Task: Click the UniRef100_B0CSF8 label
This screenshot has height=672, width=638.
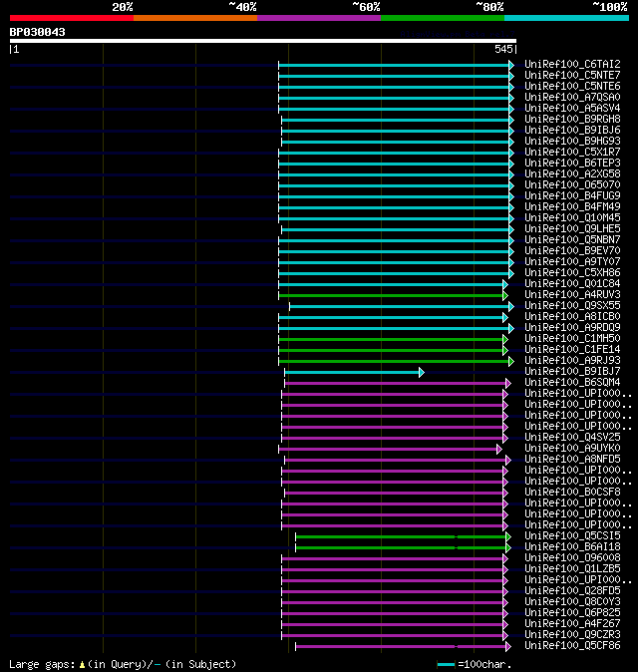Action: tap(572, 492)
